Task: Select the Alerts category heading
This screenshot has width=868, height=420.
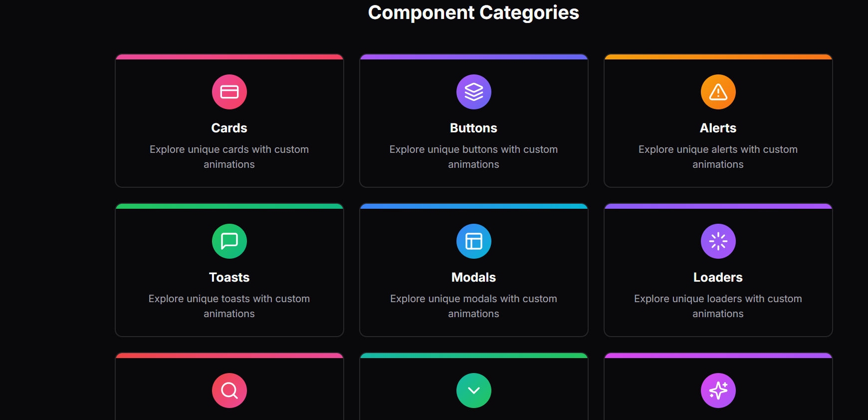Action: tap(718, 128)
